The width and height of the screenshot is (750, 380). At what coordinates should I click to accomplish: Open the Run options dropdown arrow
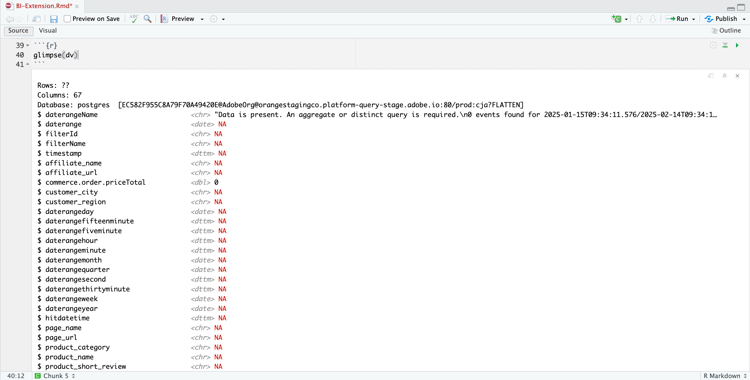[x=694, y=19]
